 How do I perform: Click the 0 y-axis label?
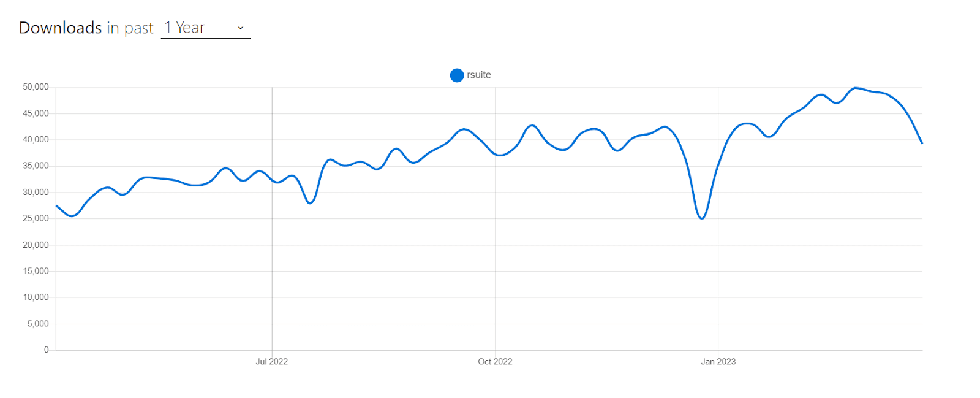46,350
